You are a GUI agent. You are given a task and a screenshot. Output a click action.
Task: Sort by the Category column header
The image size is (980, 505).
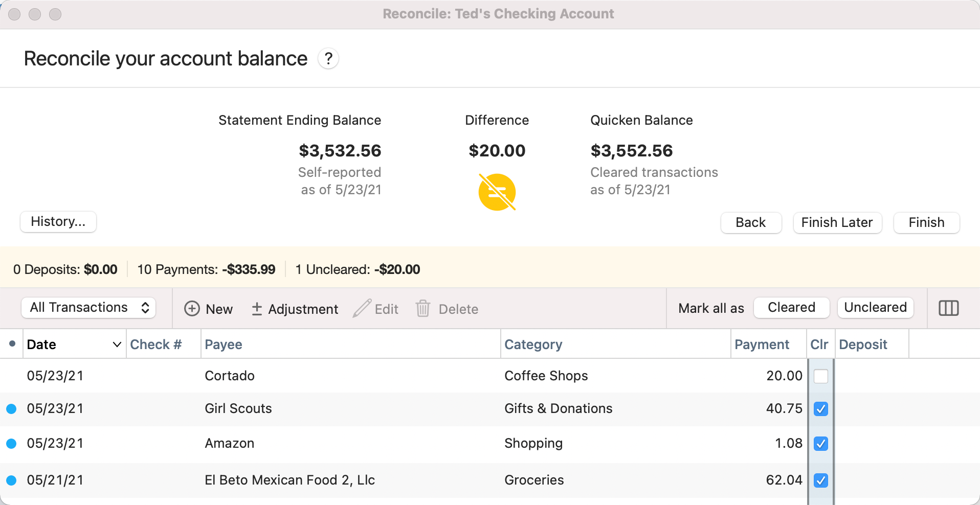click(x=533, y=345)
